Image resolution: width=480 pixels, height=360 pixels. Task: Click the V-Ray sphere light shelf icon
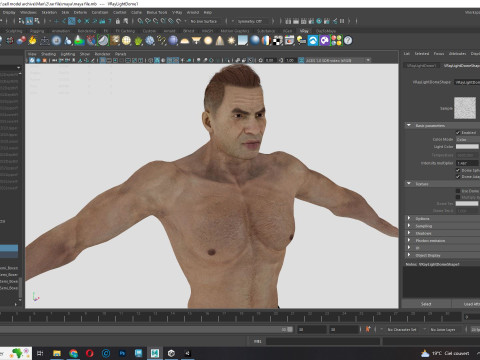click(x=208, y=41)
